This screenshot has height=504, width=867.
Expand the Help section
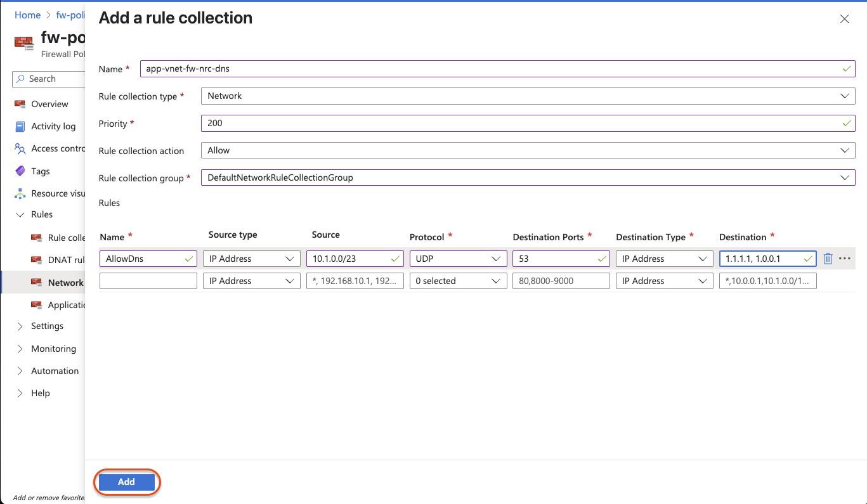(x=20, y=393)
